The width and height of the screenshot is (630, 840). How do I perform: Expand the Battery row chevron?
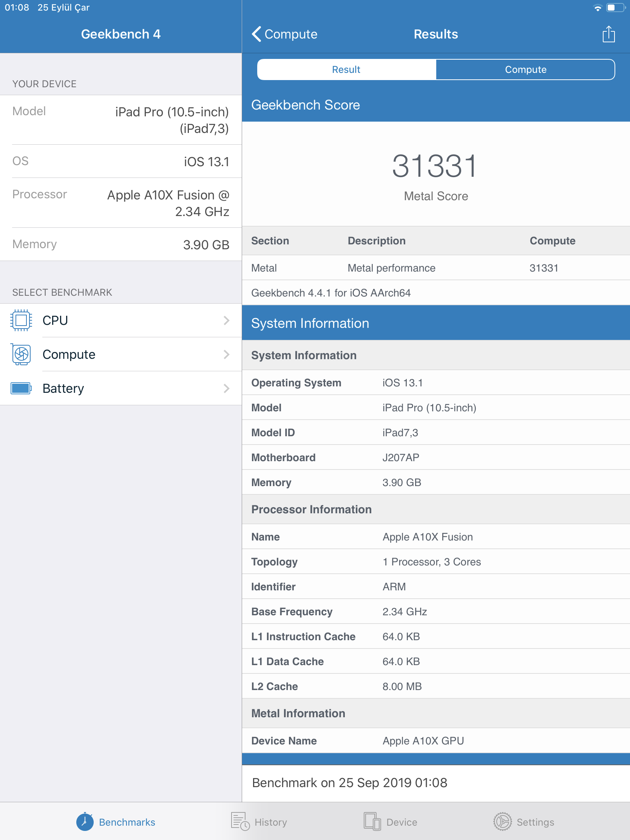point(226,389)
